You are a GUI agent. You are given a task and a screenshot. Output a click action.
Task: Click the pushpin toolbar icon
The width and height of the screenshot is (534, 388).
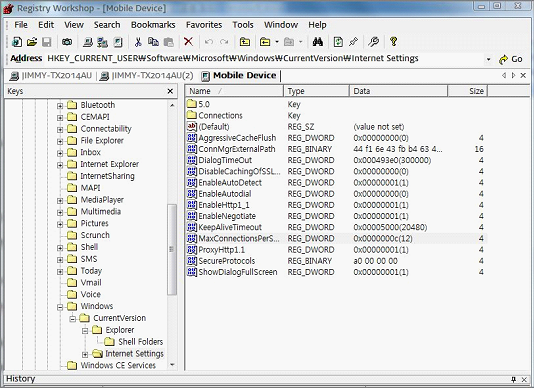pos(354,42)
